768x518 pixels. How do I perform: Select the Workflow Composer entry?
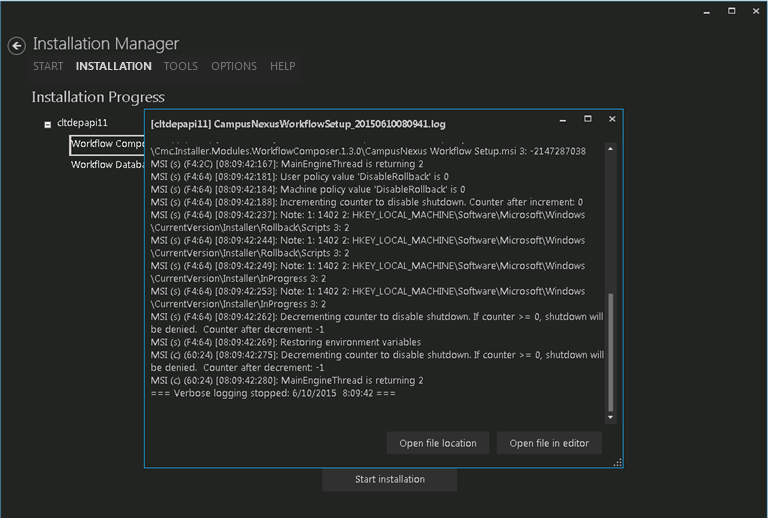(107, 145)
